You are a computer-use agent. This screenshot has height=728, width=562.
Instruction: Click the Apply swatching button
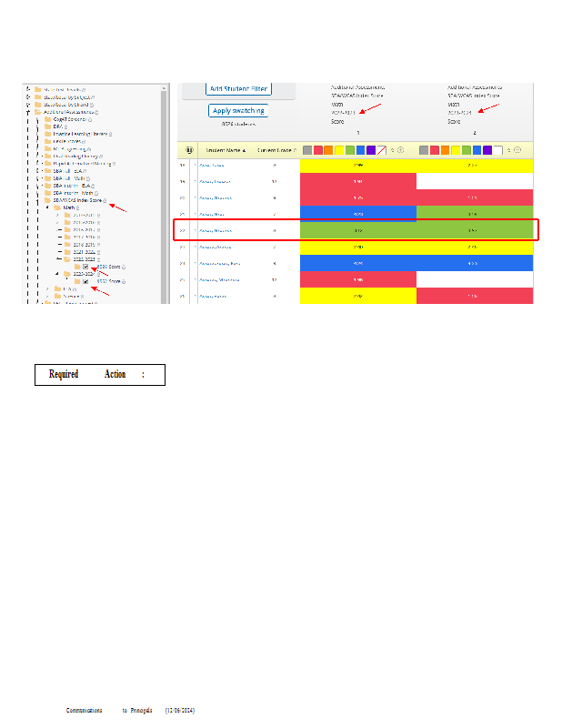point(238,110)
